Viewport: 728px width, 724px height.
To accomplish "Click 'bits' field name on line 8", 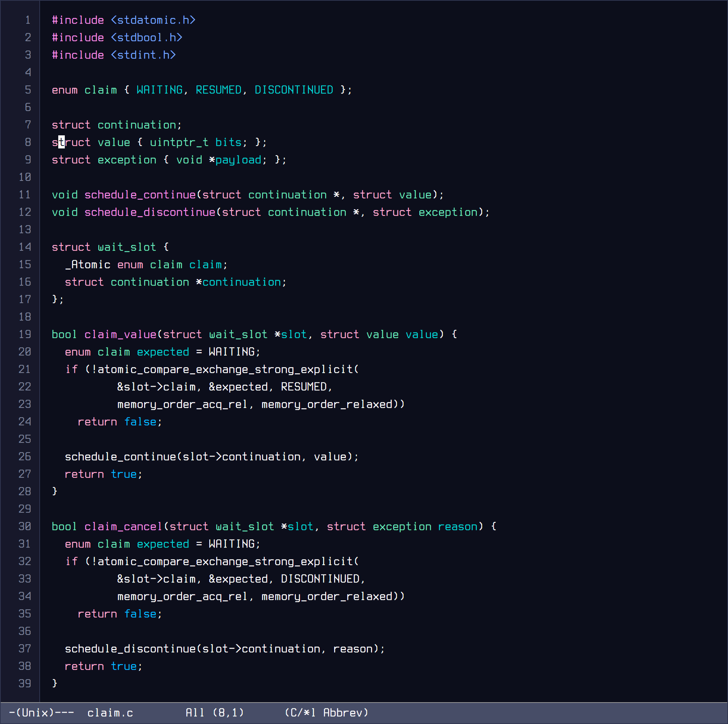I will tap(228, 142).
